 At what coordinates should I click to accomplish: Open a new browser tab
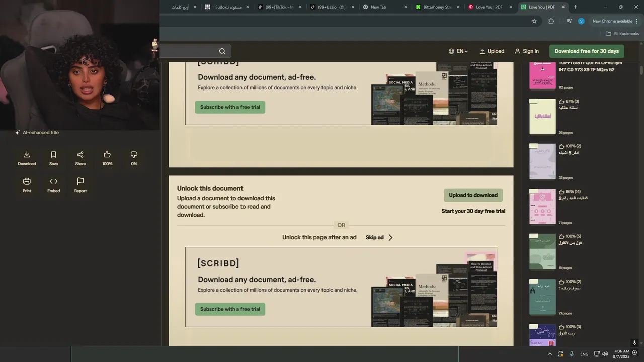[x=575, y=7]
